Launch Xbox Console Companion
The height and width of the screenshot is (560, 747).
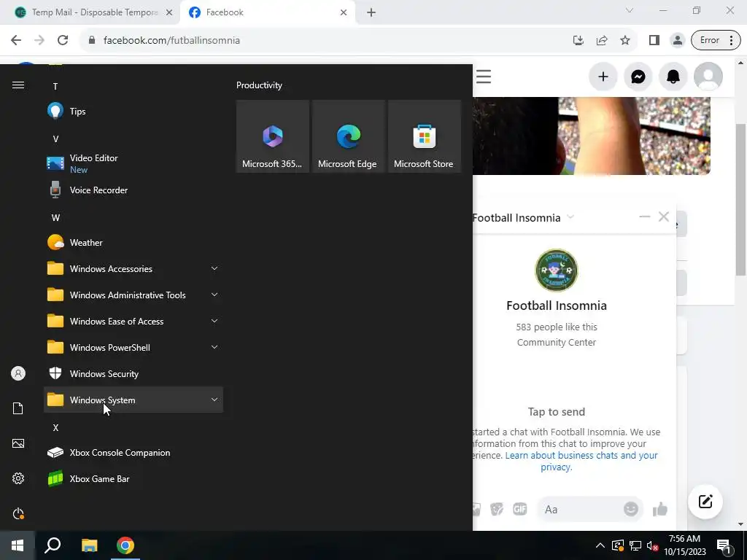[x=133, y=452]
